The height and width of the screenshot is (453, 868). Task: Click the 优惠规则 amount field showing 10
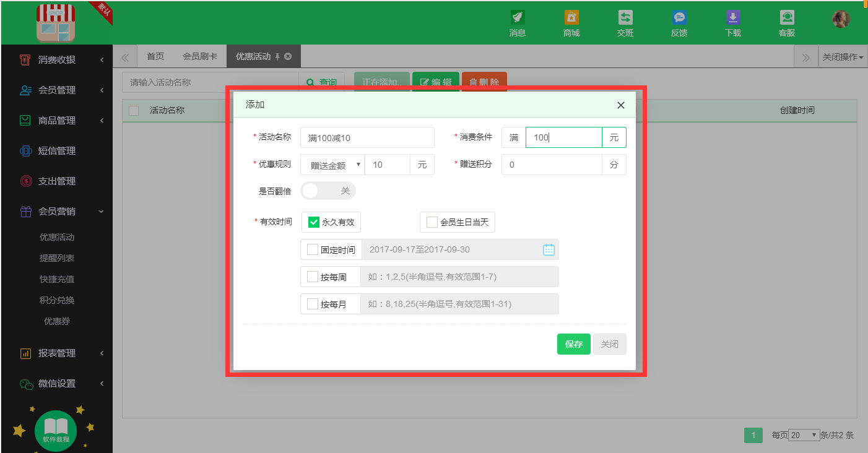click(388, 165)
